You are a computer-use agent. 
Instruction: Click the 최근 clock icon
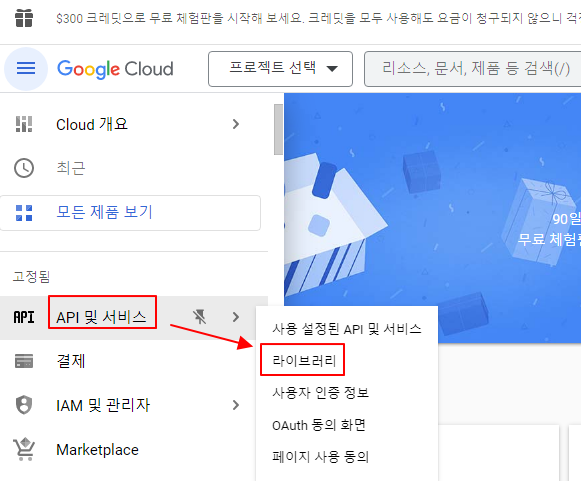pyautogui.click(x=24, y=168)
